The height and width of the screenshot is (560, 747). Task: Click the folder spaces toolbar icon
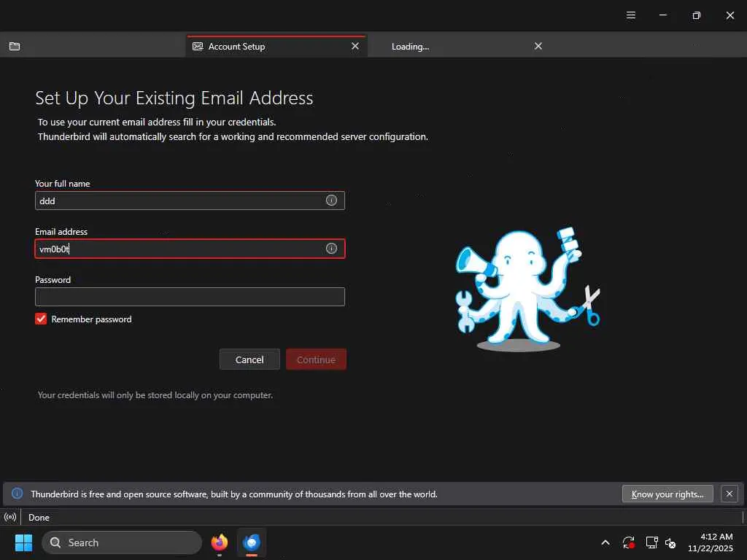pos(15,46)
